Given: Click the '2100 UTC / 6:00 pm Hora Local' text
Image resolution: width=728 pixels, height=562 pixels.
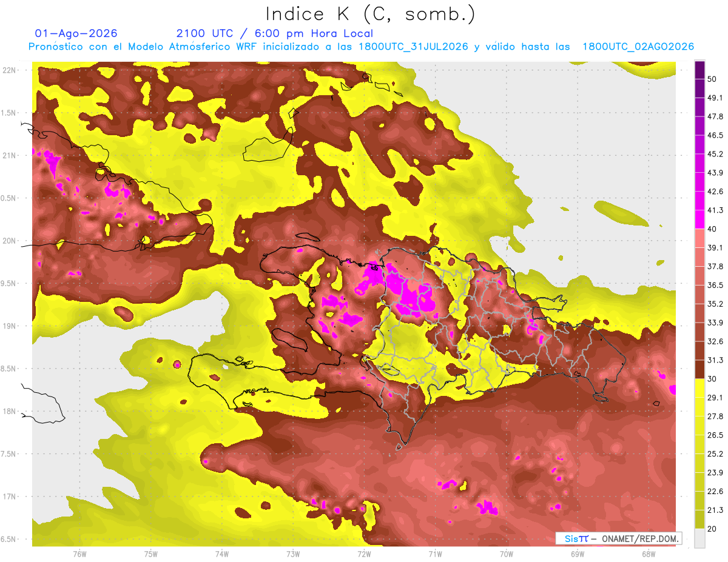Looking at the screenshot, I should pyautogui.click(x=274, y=33).
